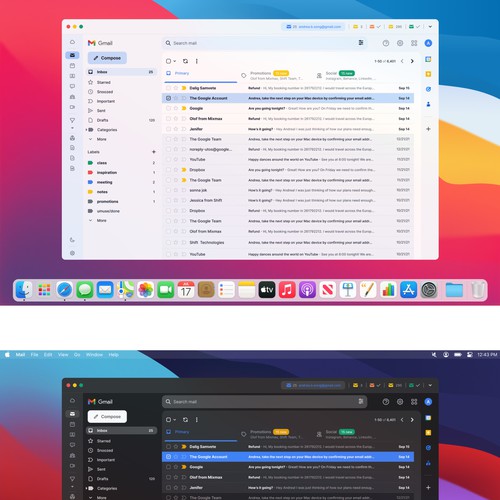The width and height of the screenshot is (500, 500).
Task: Open the Help icon in the light Gmail window
Action: [x=386, y=43]
